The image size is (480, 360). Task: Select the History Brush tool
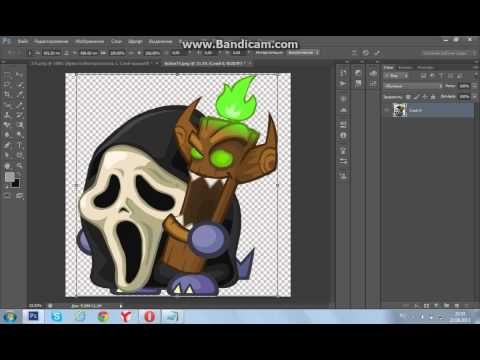[x=20, y=115]
